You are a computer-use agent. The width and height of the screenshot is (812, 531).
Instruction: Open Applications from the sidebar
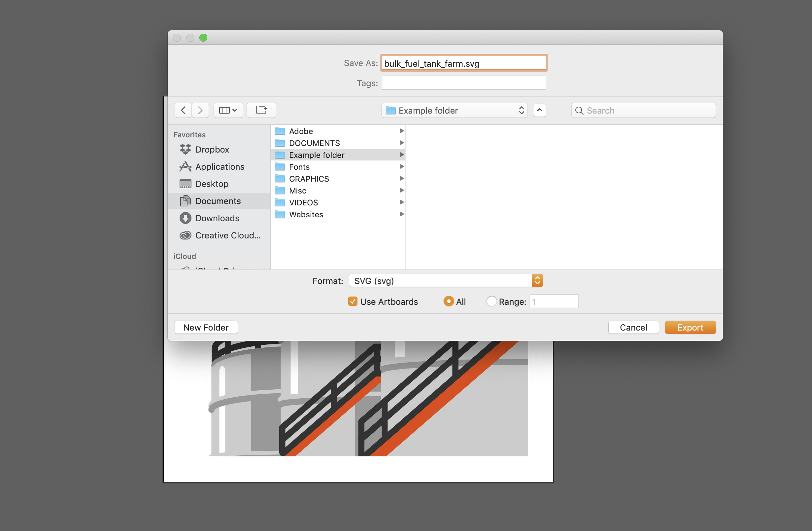coord(220,166)
